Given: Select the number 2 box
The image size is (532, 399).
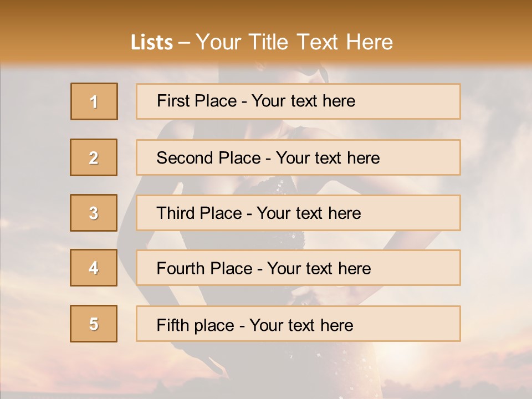Looking at the screenshot, I should click(x=94, y=157).
